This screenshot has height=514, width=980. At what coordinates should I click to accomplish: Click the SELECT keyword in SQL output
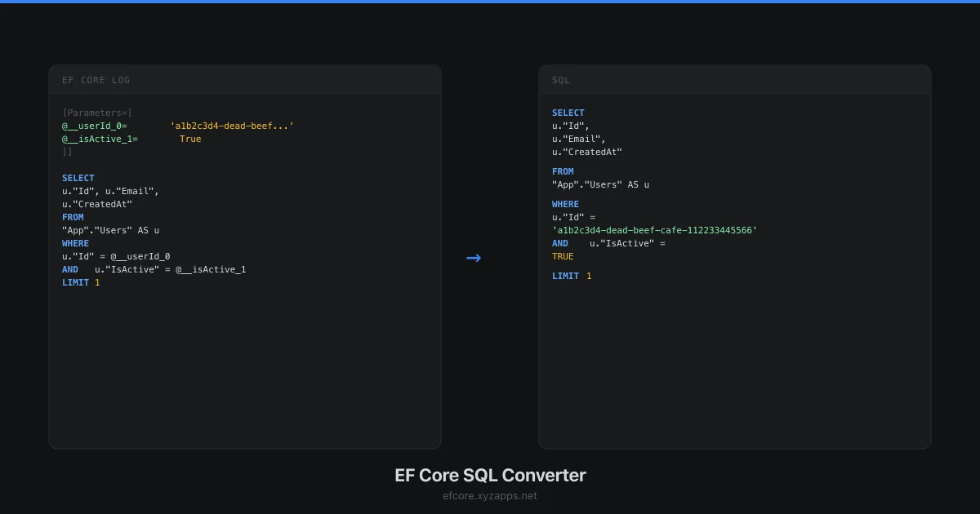(568, 113)
